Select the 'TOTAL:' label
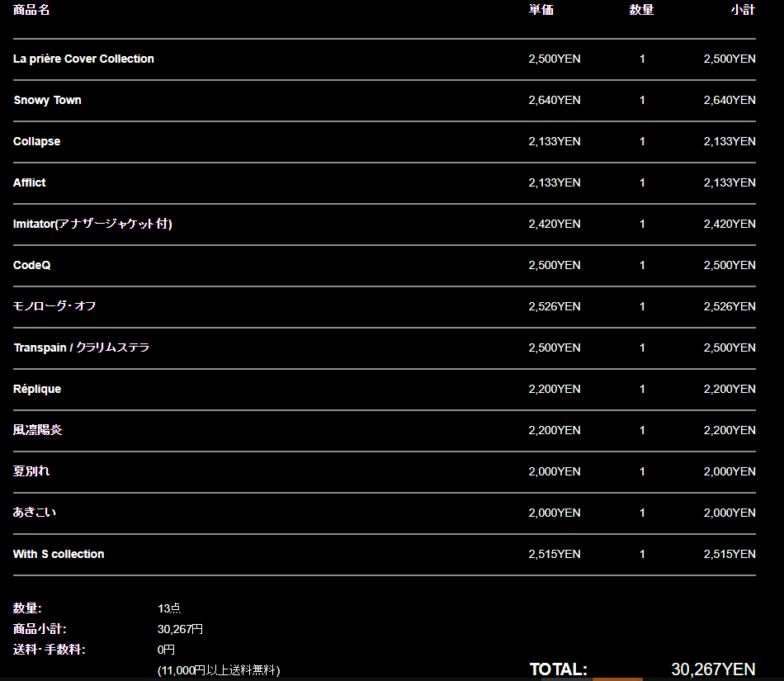Screen dimensions: 784x681 (x=559, y=669)
